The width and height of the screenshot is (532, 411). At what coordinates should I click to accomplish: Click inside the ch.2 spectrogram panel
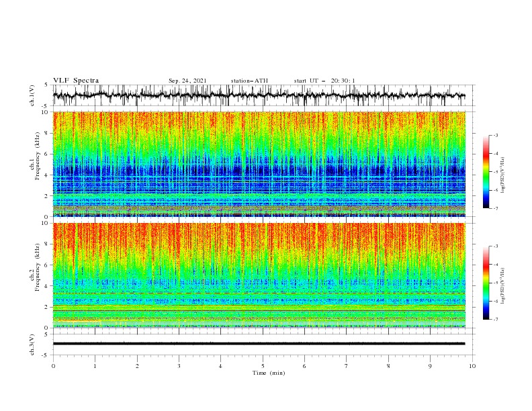click(259, 275)
